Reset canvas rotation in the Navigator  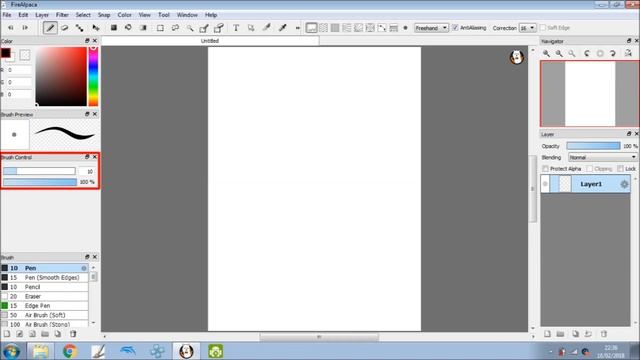click(600, 53)
